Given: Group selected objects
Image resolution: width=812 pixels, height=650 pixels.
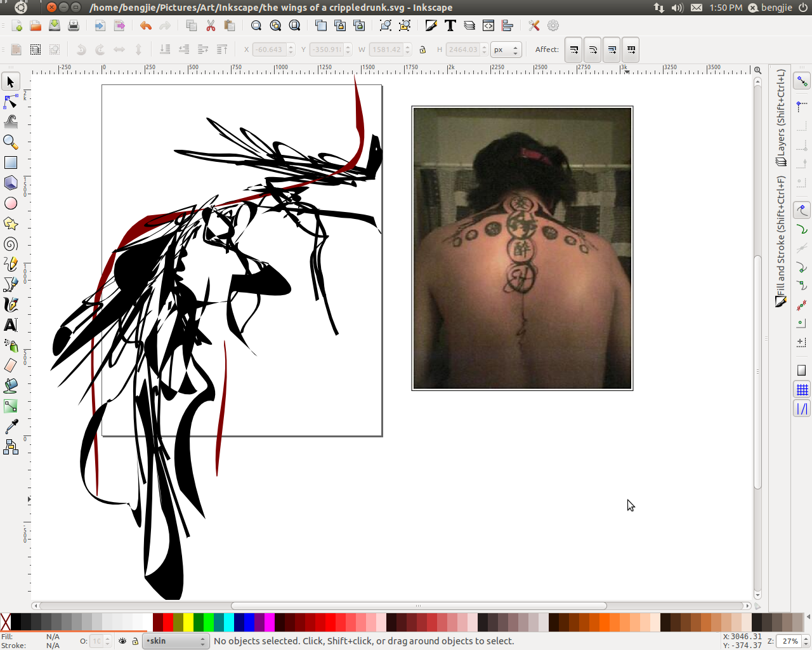Looking at the screenshot, I should 386,25.
